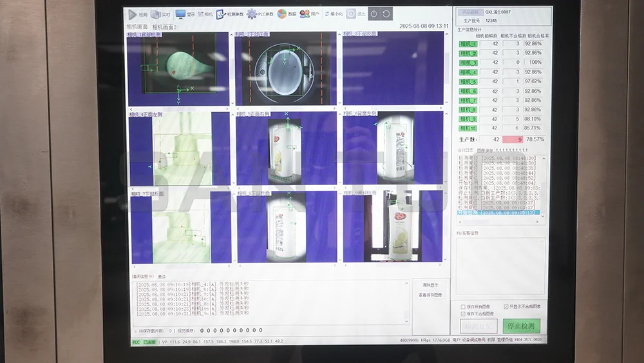Click run log scrollbar up arrow
The image size is (644, 363).
pos(544,158)
